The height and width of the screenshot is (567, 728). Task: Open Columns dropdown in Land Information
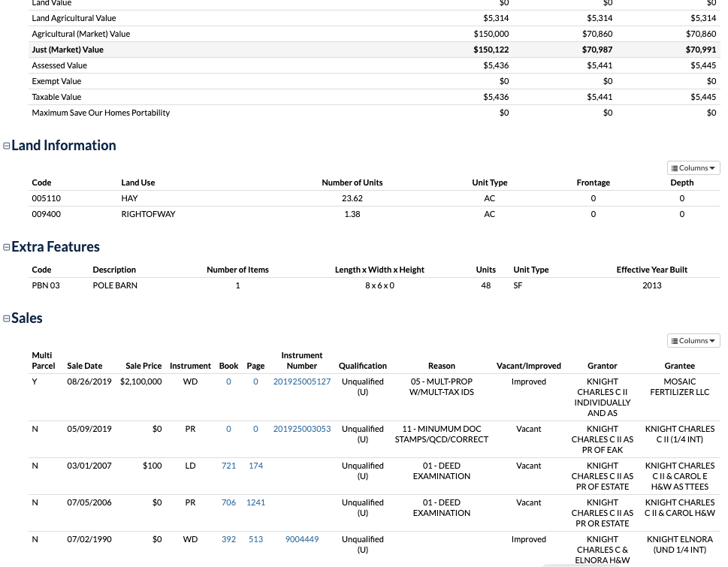pos(693,168)
